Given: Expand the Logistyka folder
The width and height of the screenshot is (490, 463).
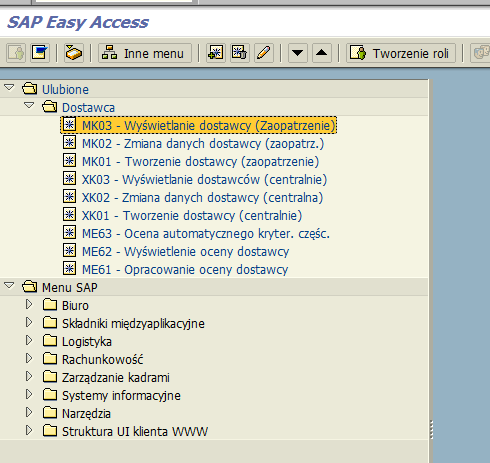Looking at the screenshot, I should click(x=29, y=340).
